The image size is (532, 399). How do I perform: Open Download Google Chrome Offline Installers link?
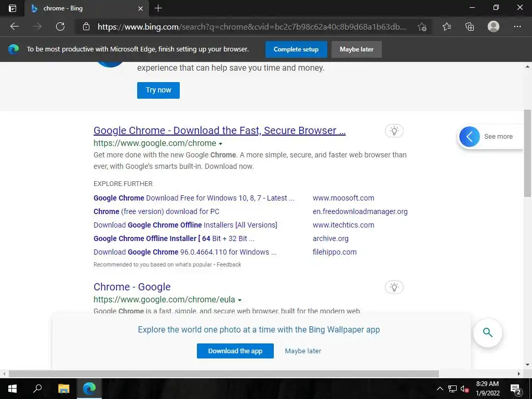185,225
